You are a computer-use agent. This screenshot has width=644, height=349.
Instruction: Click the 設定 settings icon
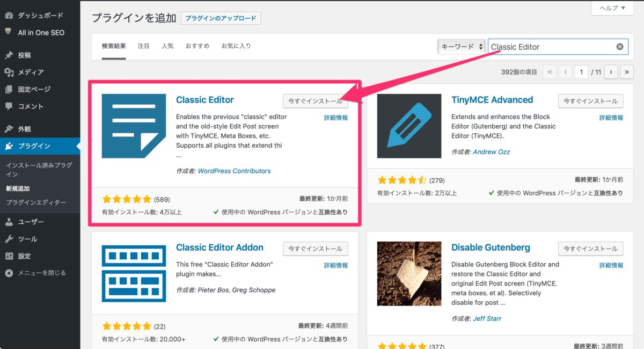9,256
